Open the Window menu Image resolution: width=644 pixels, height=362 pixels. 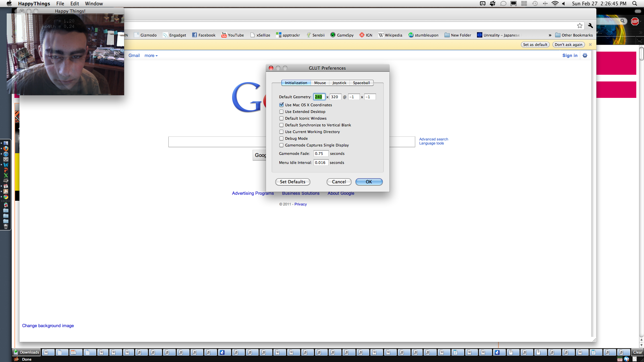(x=94, y=4)
